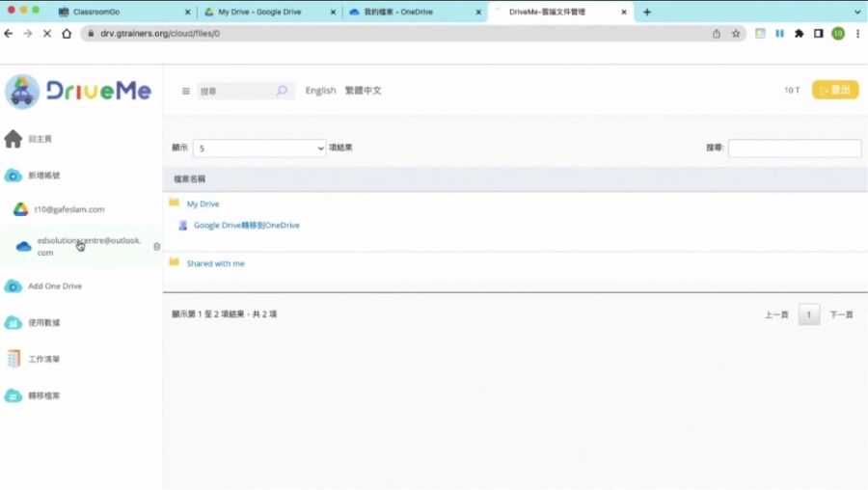Open the results-per-page dropdown showing 5
Screen dimensions: 868x490
259,148
